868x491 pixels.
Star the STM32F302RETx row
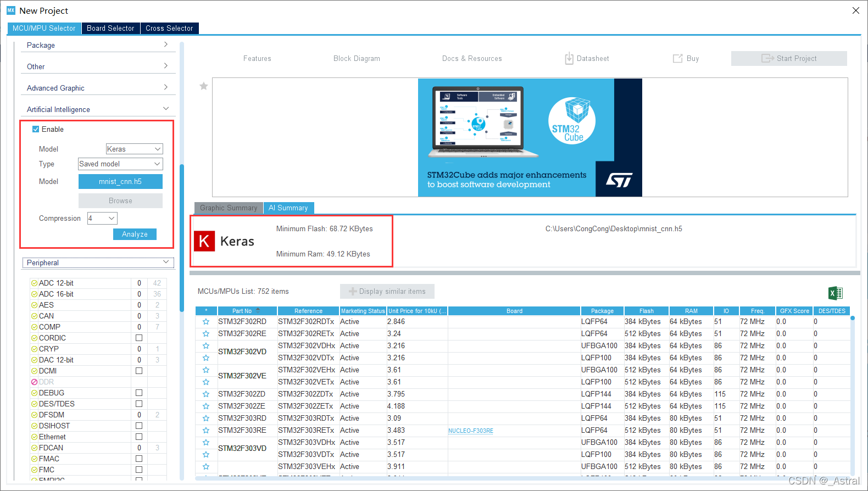206,334
